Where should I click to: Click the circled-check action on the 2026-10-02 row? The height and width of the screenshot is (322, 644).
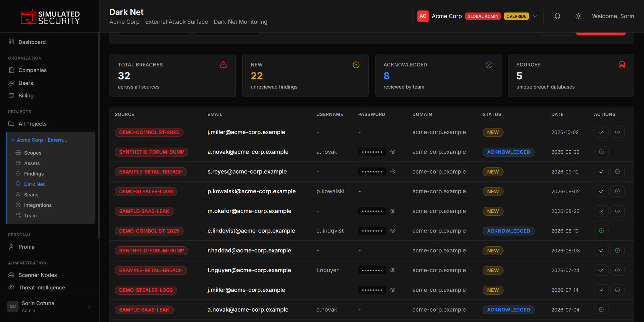[617, 132]
